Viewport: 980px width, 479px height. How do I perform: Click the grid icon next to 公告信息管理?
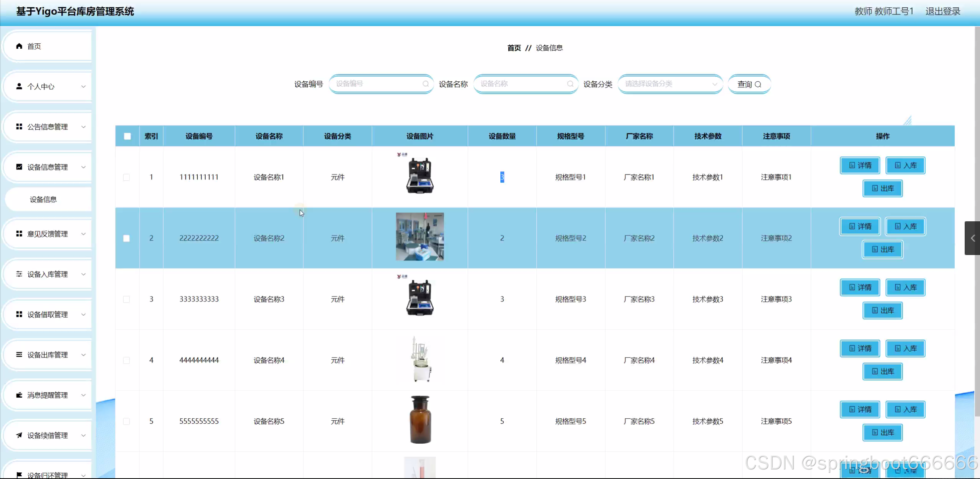19,127
